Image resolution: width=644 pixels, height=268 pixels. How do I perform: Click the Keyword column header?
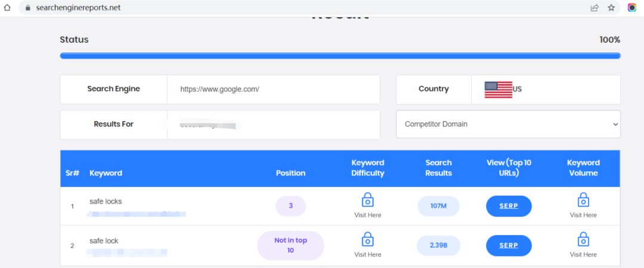[106, 173]
